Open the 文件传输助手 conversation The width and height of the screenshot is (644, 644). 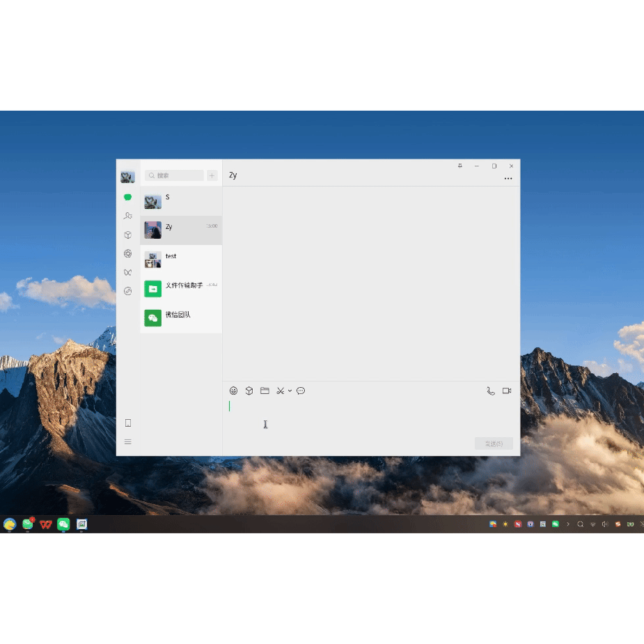(181, 289)
